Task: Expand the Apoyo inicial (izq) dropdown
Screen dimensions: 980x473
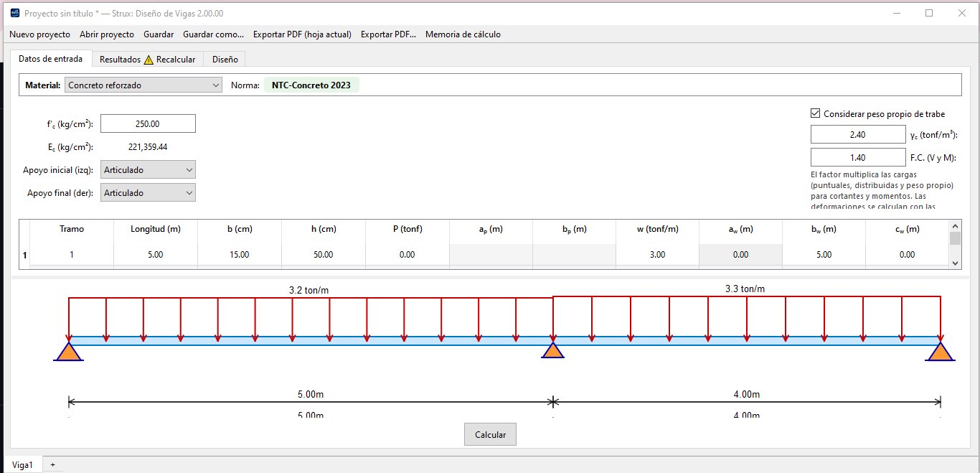Action: point(148,170)
